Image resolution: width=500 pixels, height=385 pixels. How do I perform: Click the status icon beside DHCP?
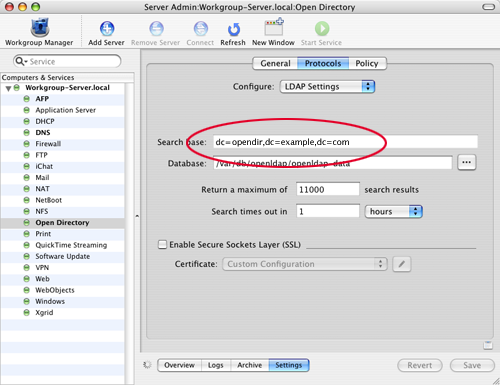(27, 121)
